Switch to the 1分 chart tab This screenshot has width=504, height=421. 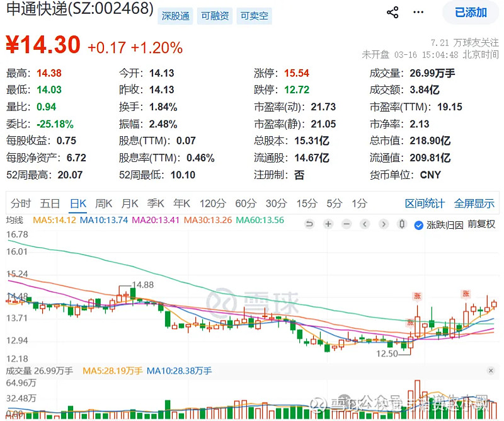click(359, 204)
